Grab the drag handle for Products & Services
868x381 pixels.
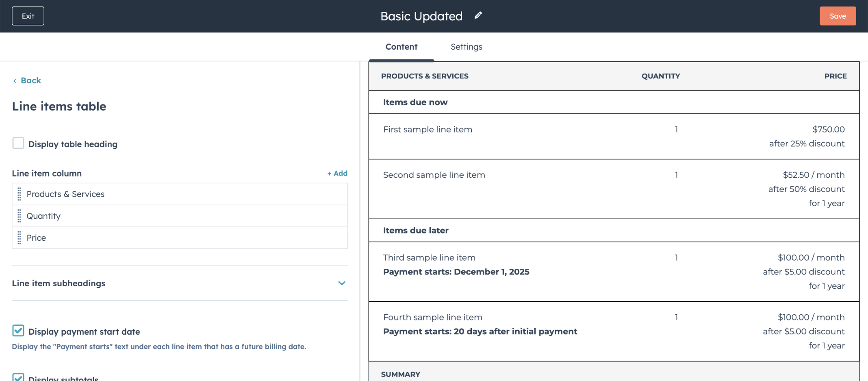tap(19, 194)
